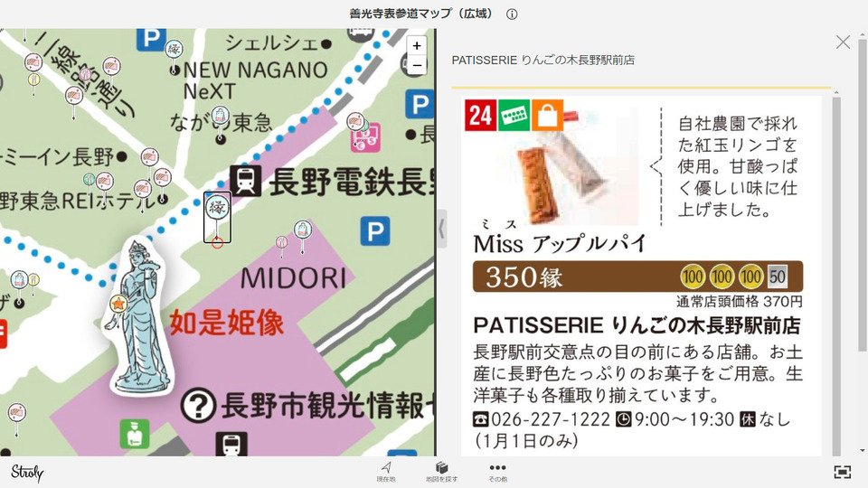Click the green ticket badge icon
868x488 pixels.
[514, 115]
